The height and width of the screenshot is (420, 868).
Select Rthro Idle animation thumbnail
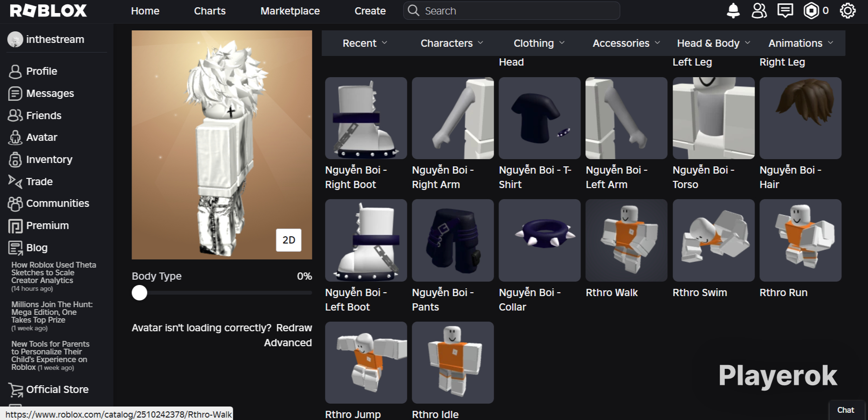pos(453,363)
